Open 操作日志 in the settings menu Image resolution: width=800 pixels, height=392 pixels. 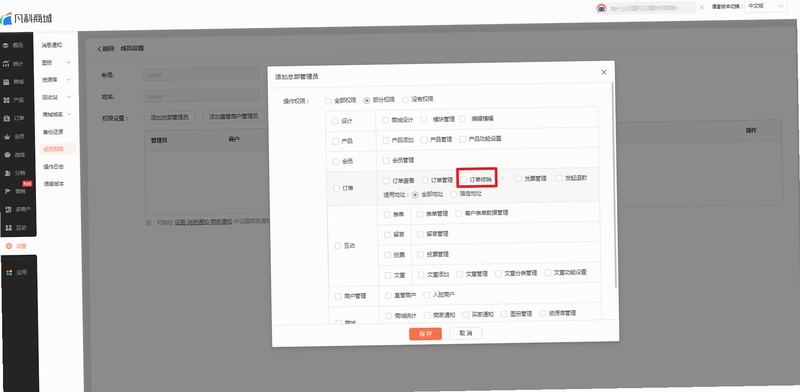click(x=54, y=166)
